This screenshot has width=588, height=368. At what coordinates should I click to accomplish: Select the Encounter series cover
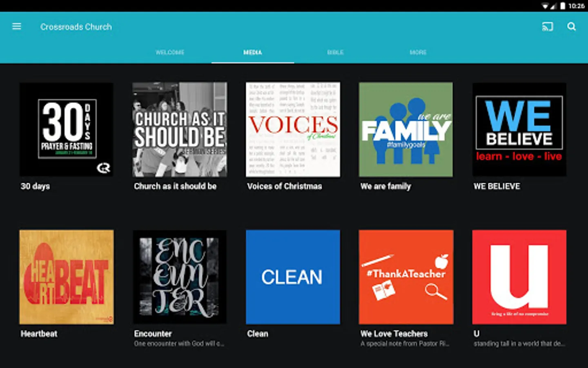(x=180, y=277)
